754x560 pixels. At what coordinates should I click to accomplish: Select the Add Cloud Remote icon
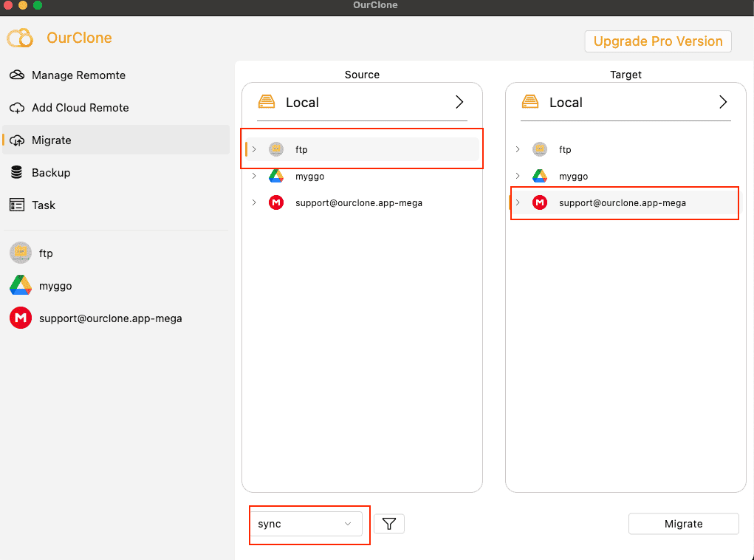(16, 107)
